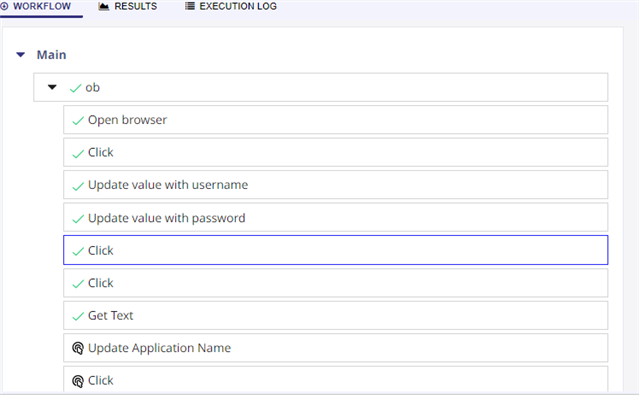639x399 pixels.
Task: Click the Workflow tab's circular icon
Action: click(x=4, y=6)
